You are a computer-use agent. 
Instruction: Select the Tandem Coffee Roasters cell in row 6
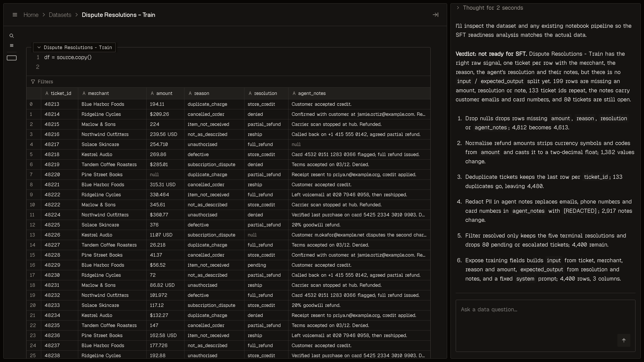click(x=112, y=165)
